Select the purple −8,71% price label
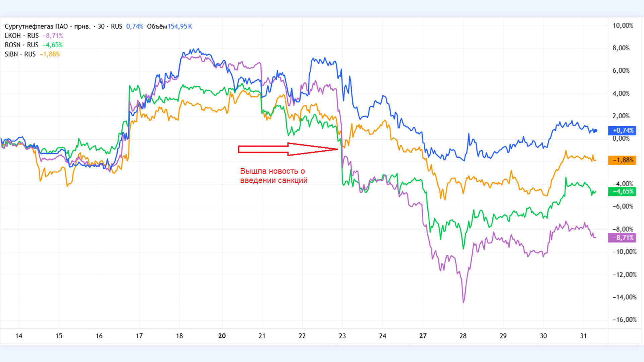The image size is (644, 362). tap(623, 238)
